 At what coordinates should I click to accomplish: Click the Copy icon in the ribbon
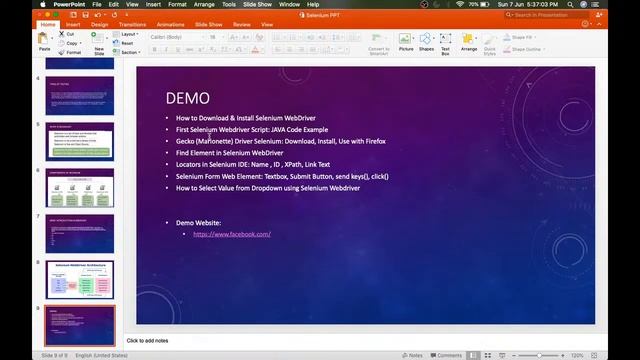[62, 43]
